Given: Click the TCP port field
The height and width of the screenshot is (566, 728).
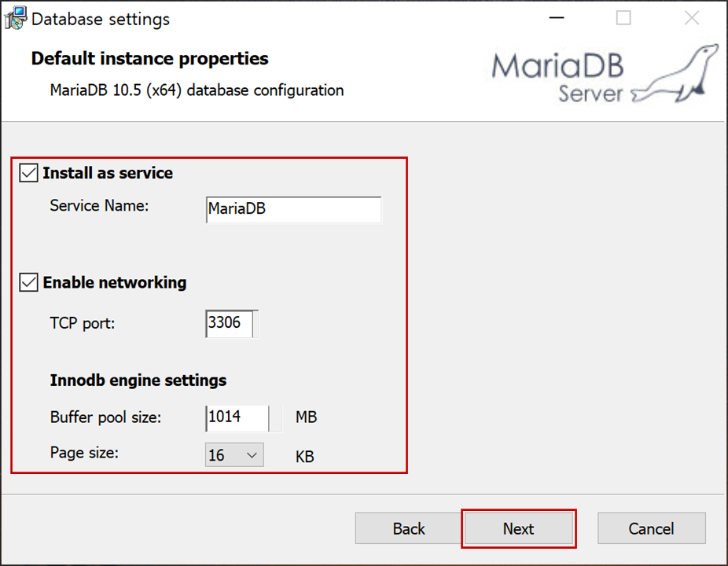Looking at the screenshot, I should pos(229,323).
